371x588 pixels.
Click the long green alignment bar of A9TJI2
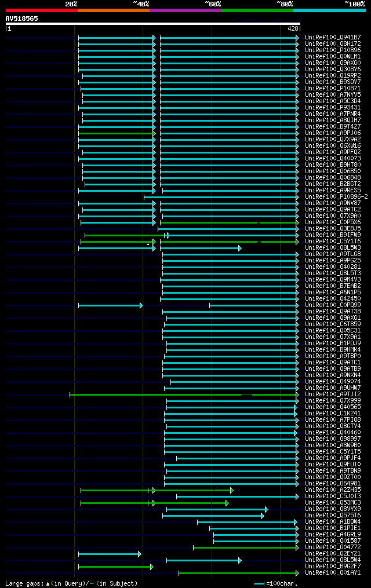[184, 395]
